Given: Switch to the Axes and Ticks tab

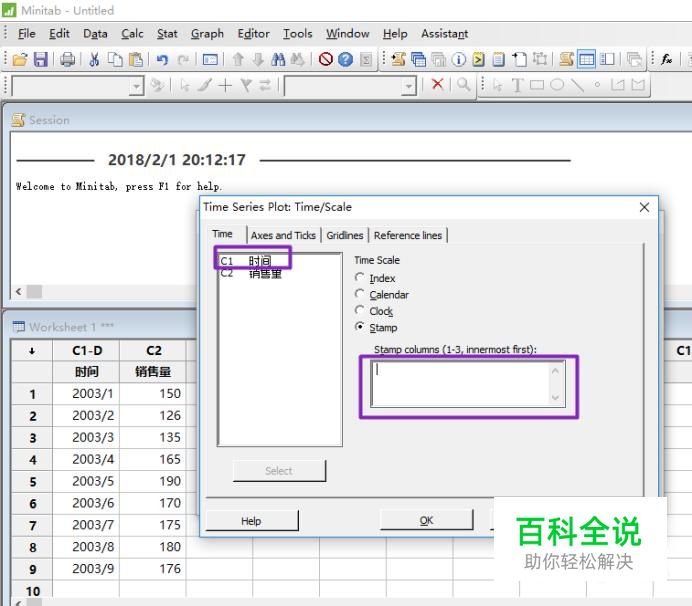Looking at the screenshot, I should 283,235.
